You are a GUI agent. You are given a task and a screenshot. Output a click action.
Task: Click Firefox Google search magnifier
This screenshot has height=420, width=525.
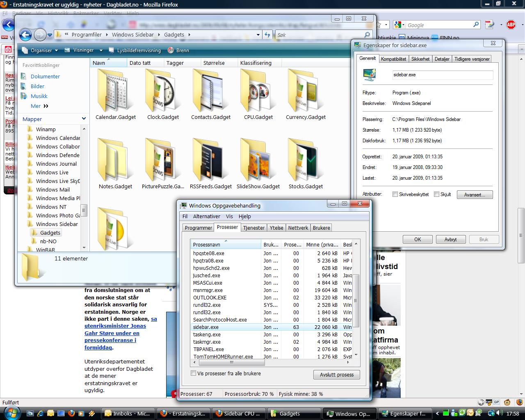(x=476, y=25)
